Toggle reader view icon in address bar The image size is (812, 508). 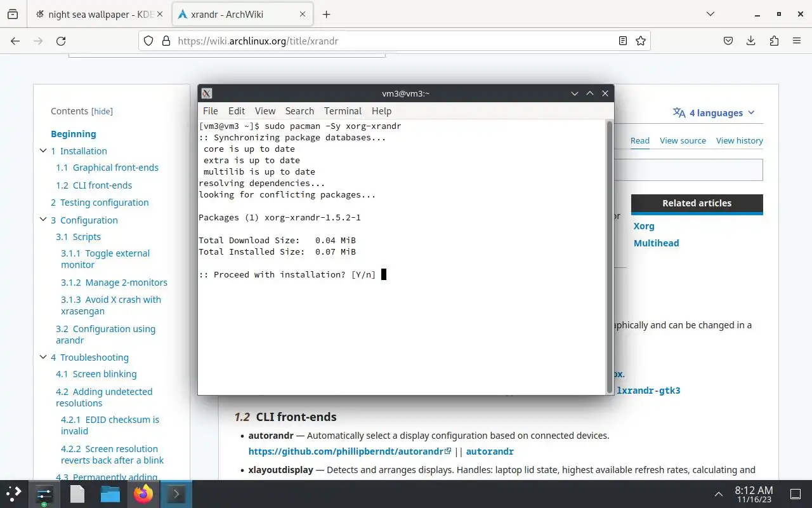tap(623, 41)
